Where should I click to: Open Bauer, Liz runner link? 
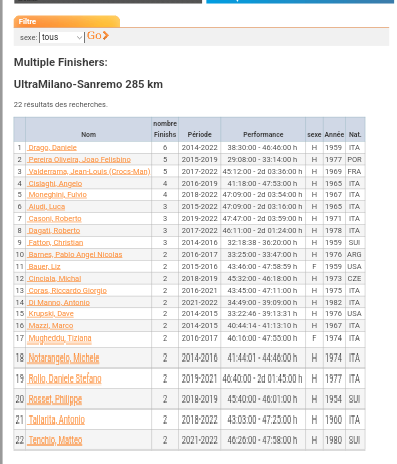pos(44,267)
